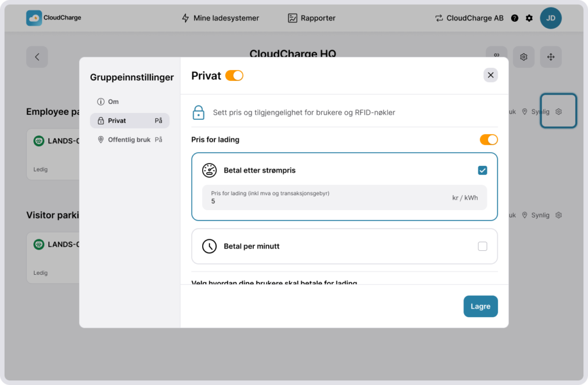This screenshot has width=588, height=385.
Task: Click the Lagre button
Action: (x=480, y=306)
